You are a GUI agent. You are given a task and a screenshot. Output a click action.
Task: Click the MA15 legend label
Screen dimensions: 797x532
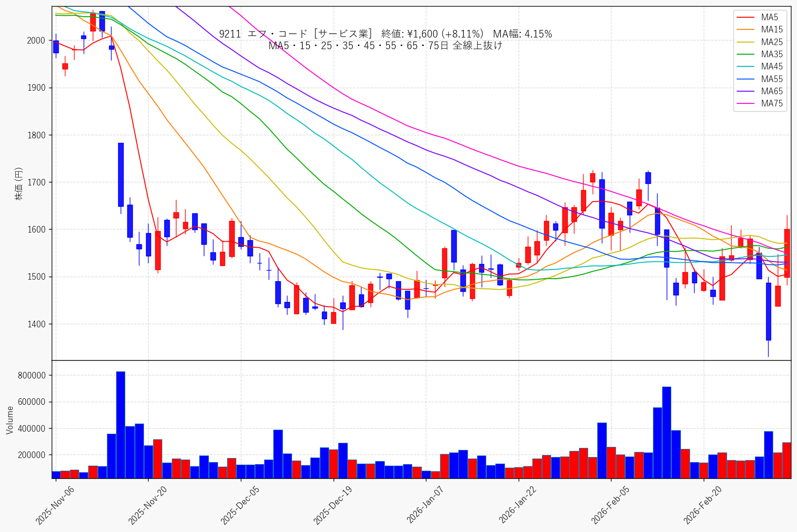pos(772,29)
